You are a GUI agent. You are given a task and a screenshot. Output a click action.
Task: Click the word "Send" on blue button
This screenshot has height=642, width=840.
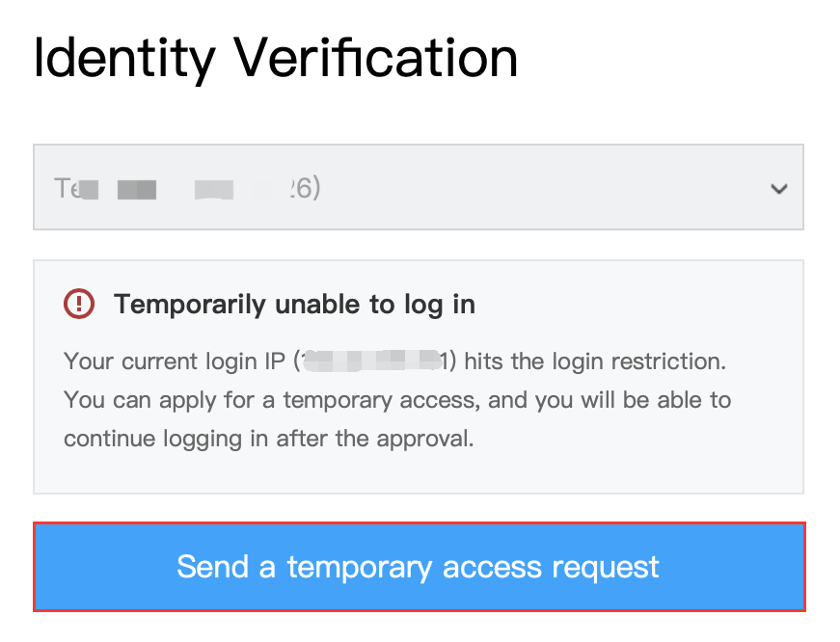[212, 567]
